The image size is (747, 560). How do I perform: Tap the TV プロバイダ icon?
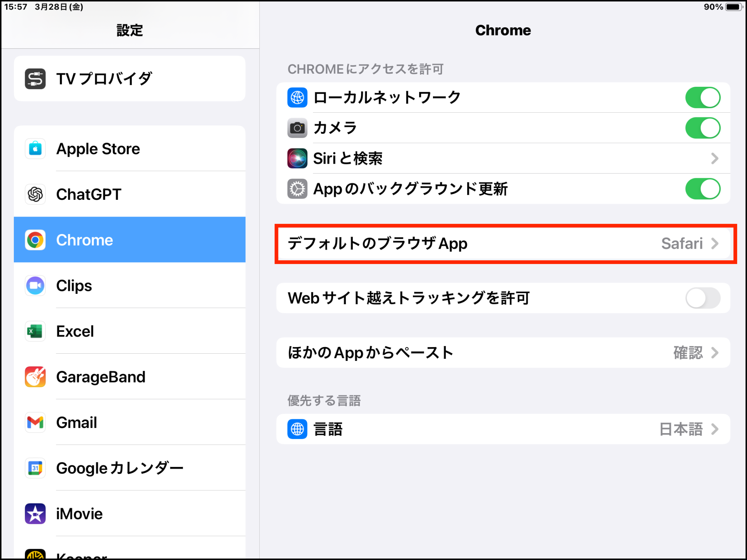click(35, 79)
